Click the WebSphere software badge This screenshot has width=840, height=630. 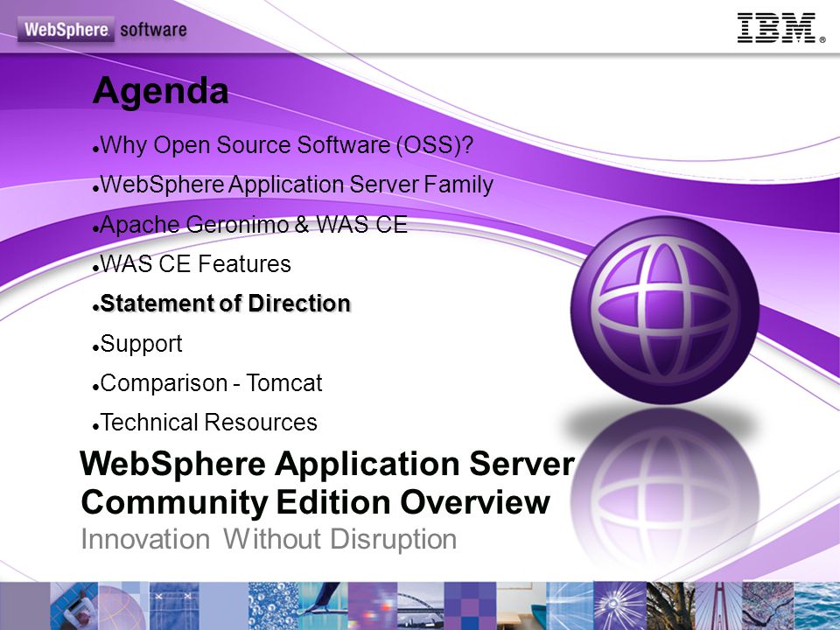(x=102, y=30)
